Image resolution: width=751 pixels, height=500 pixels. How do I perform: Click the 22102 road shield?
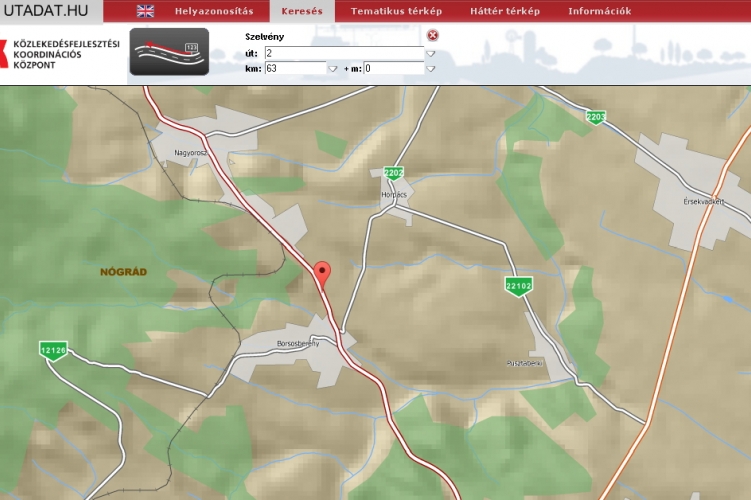click(518, 285)
